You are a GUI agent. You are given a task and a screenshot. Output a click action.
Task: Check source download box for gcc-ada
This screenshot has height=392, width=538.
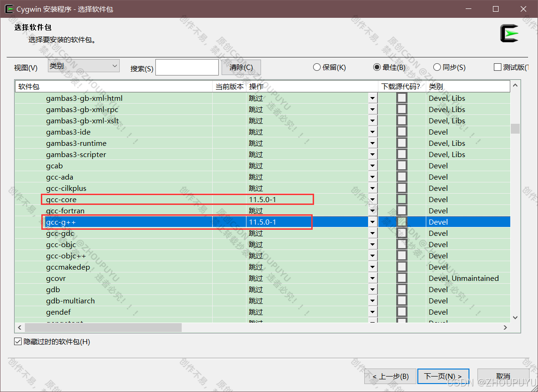(x=402, y=177)
